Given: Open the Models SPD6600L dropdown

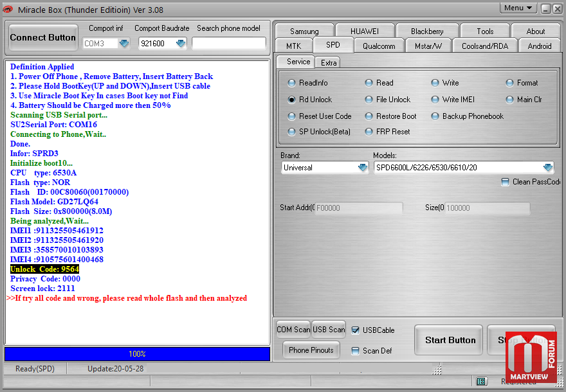Looking at the screenshot, I should click(x=548, y=168).
